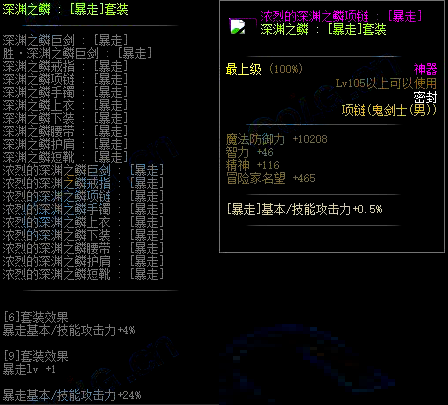Click the '智力 +46' stat

[249, 152]
